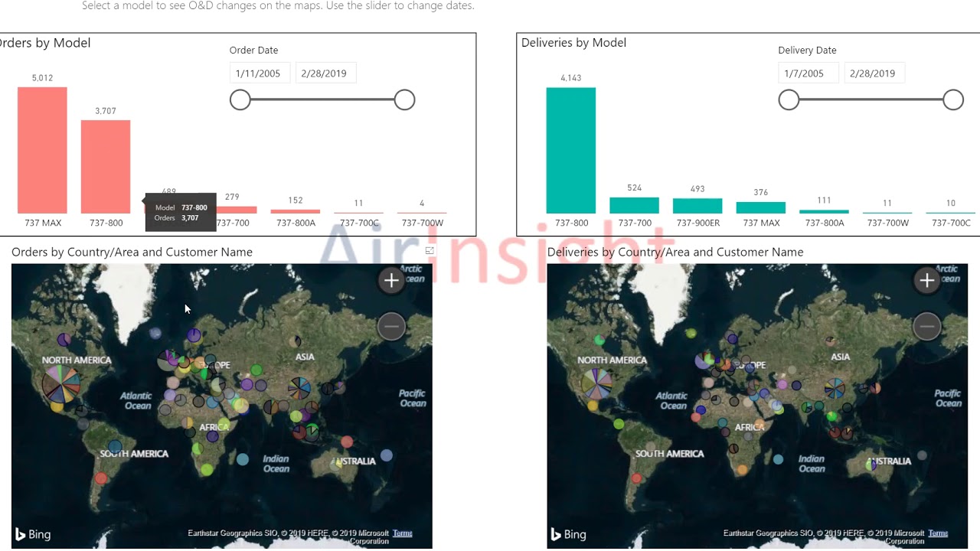Click the Delivery Date label
980x551 pixels.
[x=807, y=51]
